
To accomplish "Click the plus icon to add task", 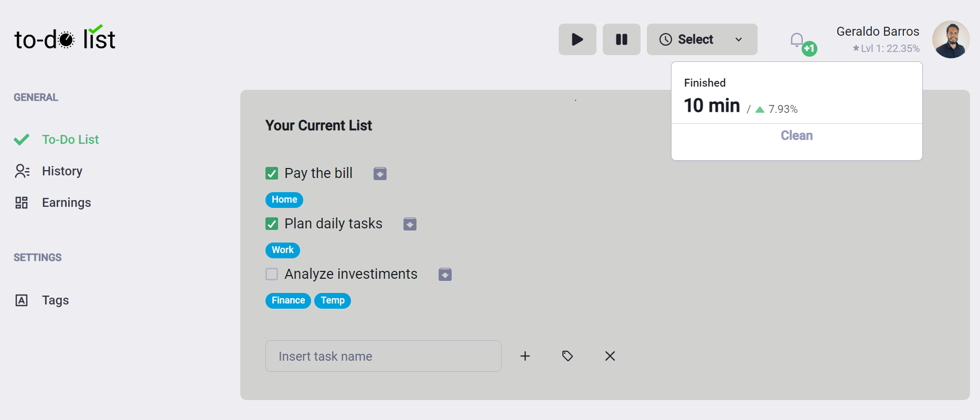I will (x=525, y=356).
